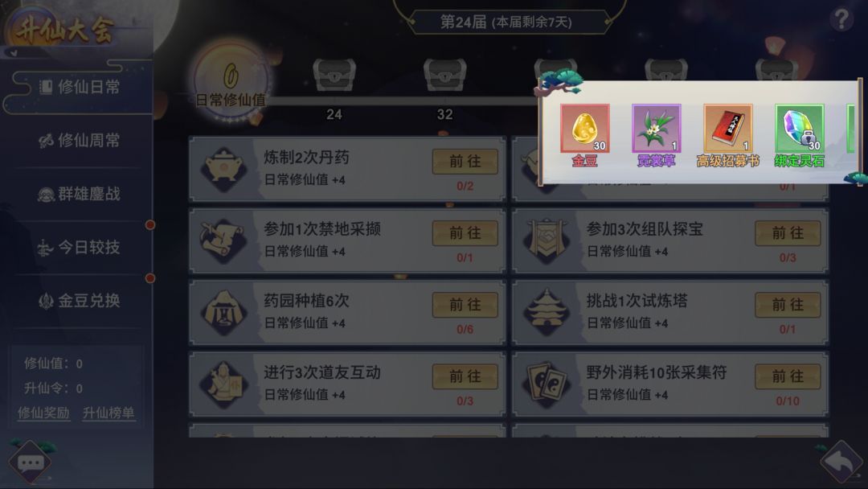Image resolution: width=868 pixels, height=489 pixels.
Task: Switch to the 群雄鏖战 tab
Action: 77,194
